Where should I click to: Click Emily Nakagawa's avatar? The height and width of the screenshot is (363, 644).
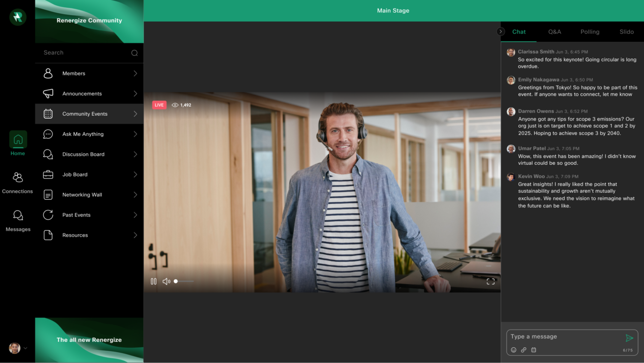[511, 80]
